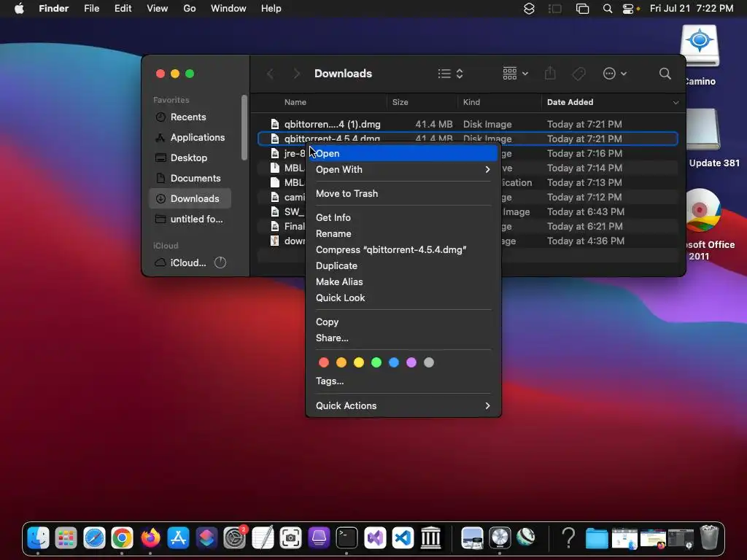
Task: Open Tags... from context menu
Action: (403, 381)
